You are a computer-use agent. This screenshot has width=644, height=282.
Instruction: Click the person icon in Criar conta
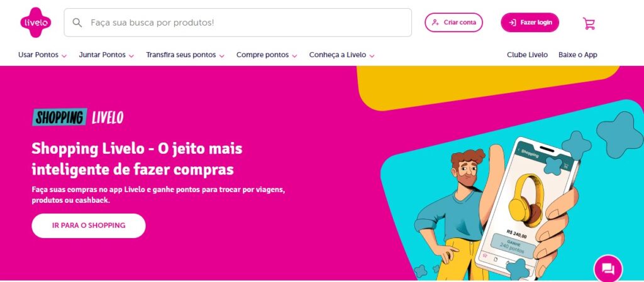click(435, 23)
